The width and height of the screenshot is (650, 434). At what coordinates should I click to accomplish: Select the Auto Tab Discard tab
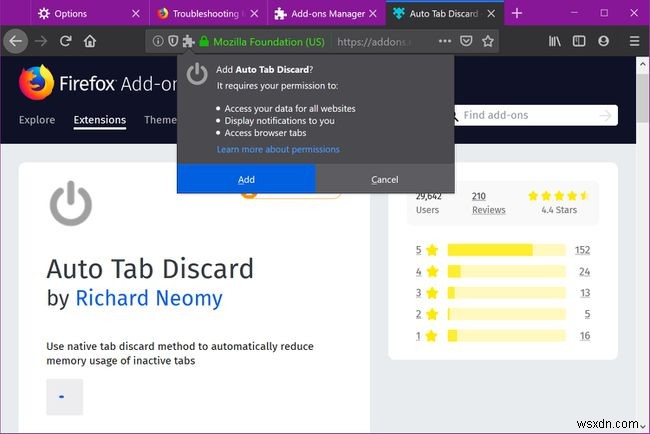point(445,14)
